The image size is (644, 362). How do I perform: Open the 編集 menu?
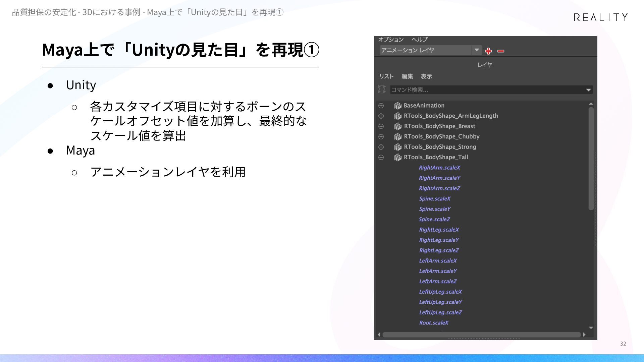407,76
